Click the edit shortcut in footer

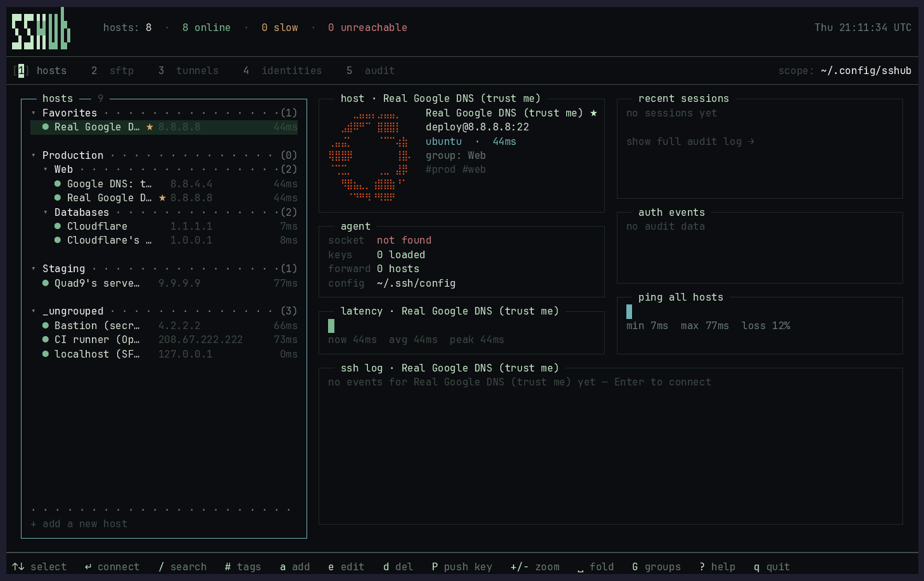click(346, 567)
